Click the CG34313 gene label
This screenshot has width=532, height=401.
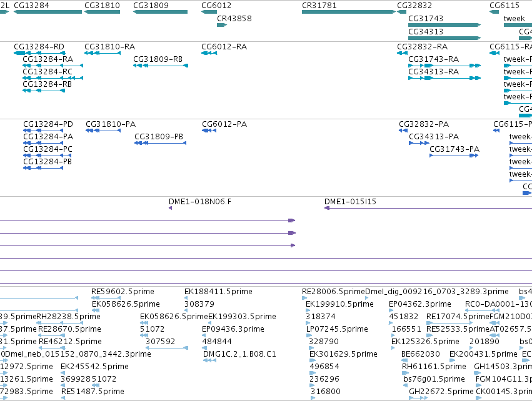click(x=426, y=31)
